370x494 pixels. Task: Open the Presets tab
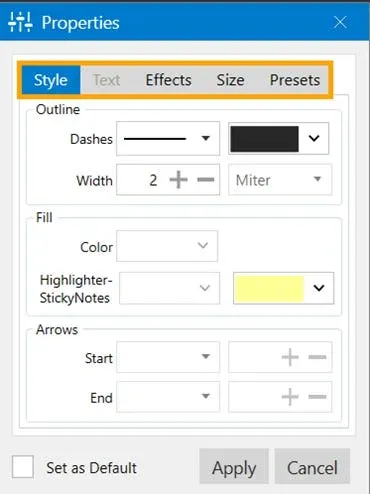(x=295, y=80)
